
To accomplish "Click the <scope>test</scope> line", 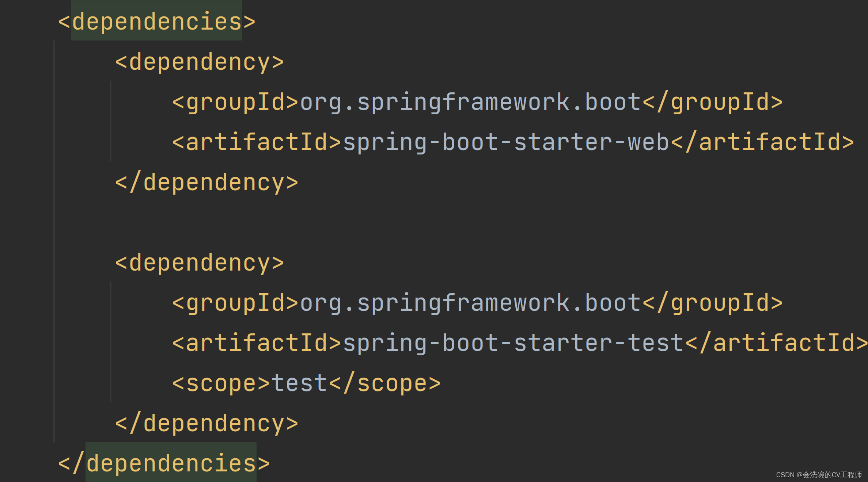I will pos(307,383).
